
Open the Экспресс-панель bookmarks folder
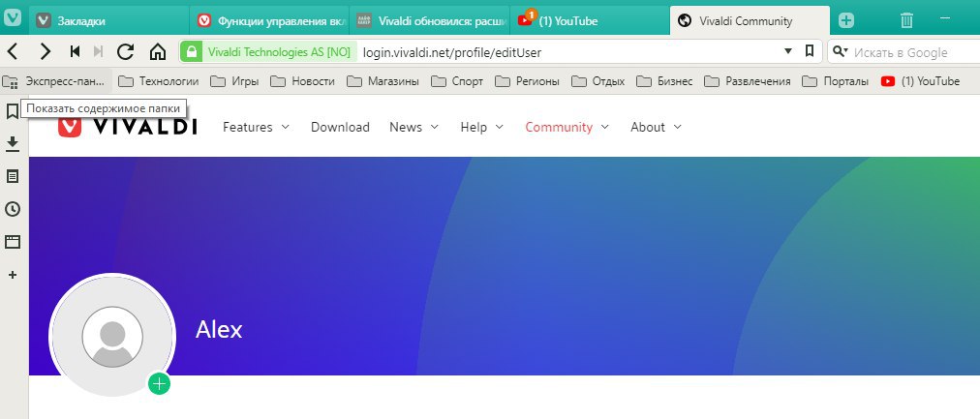(57, 81)
